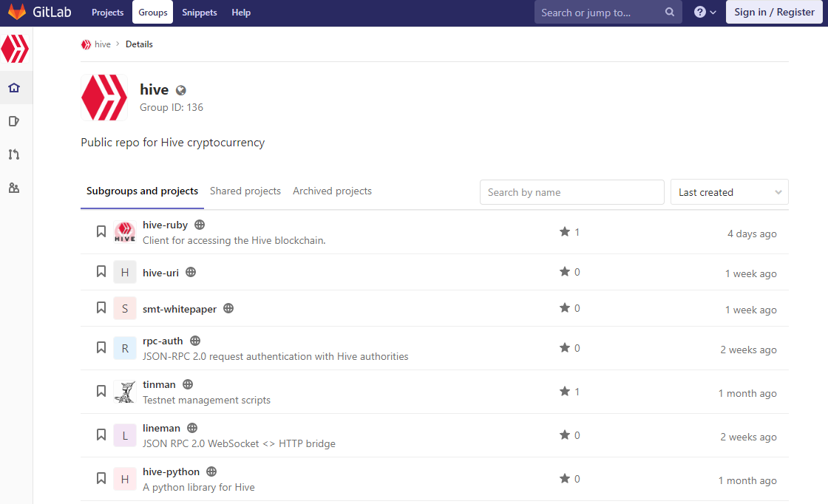The image size is (828, 504).
Task: Open Merge Requests icon in sidebar
Action: 14,154
